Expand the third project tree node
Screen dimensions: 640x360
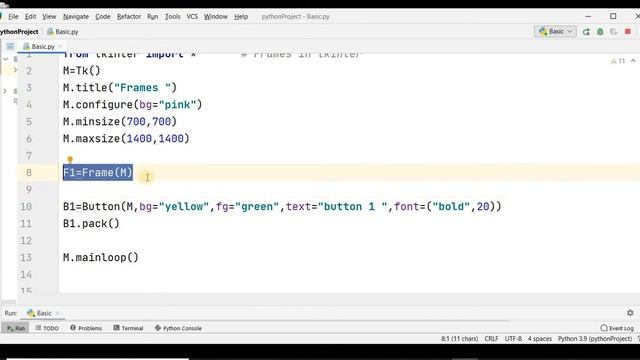[x=5, y=91]
